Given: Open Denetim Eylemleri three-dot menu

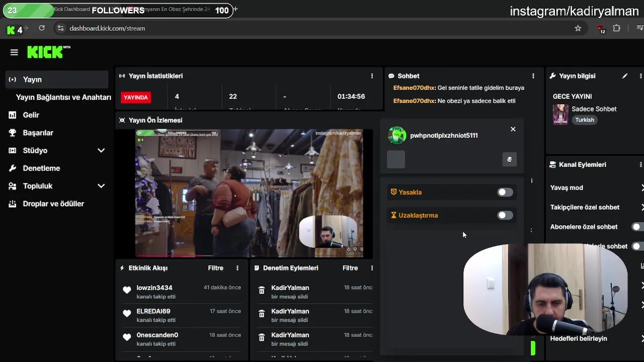Looking at the screenshot, I should (372, 268).
